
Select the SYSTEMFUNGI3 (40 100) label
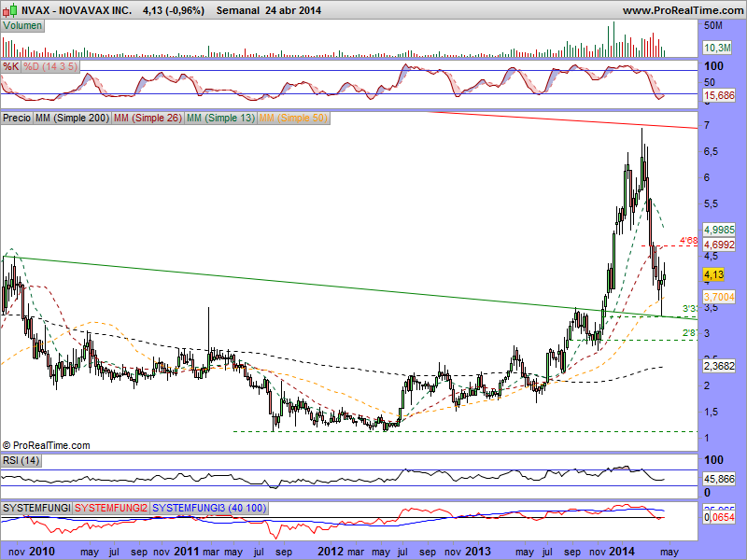[209, 508]
